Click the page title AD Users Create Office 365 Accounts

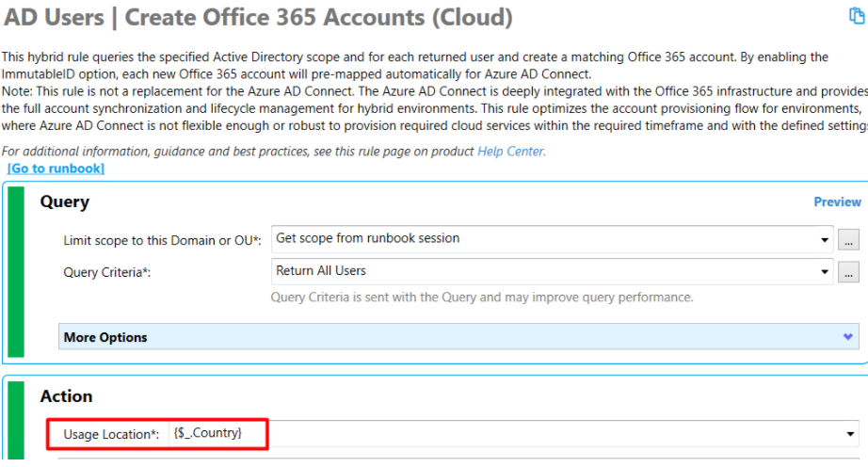coord(258,17)
